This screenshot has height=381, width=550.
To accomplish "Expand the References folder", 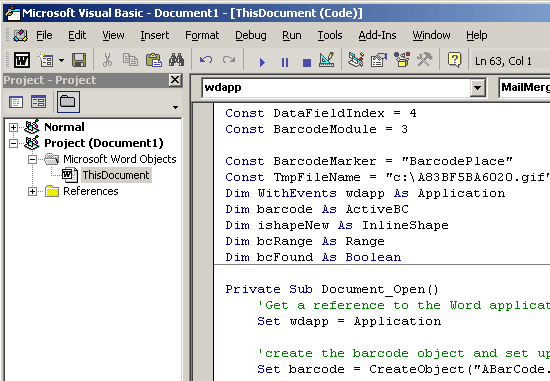I will 32,191.
